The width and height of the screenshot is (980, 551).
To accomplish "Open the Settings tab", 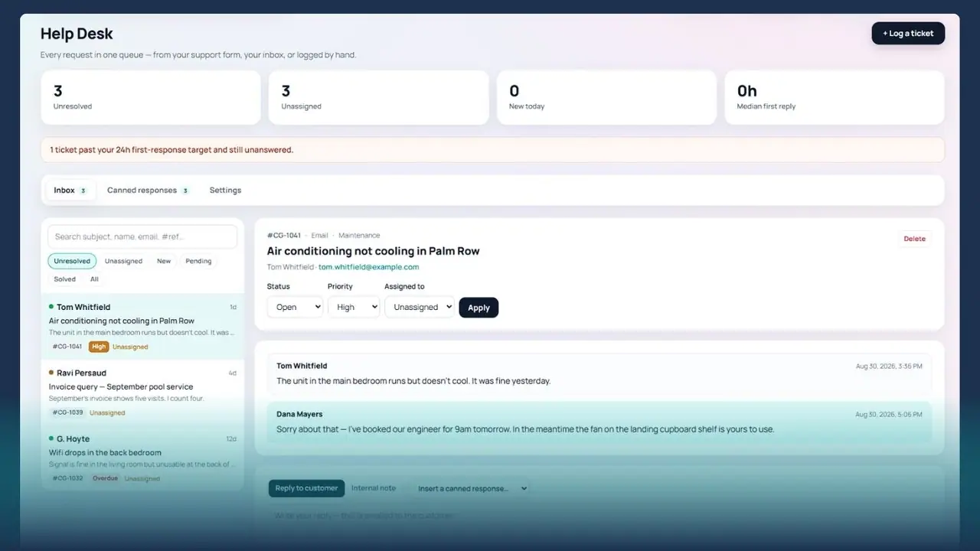I will pos(225,190).
